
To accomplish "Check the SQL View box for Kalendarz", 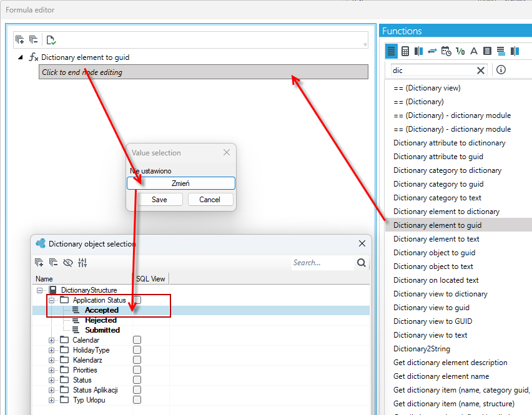I will pyautogui.click(x=137, y=359).
